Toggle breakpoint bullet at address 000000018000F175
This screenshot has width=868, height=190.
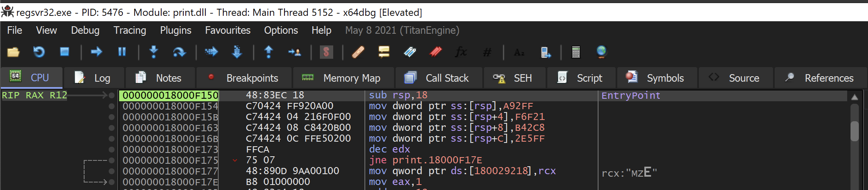tap(112, 160)
